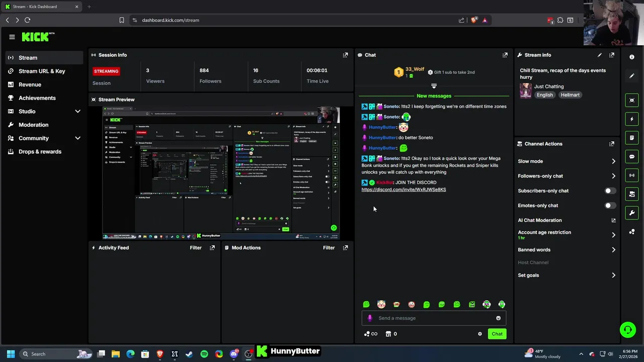Viewport: 644px width, 362px height.
Task: Open Slow mode options arrow
Action: pyautogui.click(x=613, y=161)
